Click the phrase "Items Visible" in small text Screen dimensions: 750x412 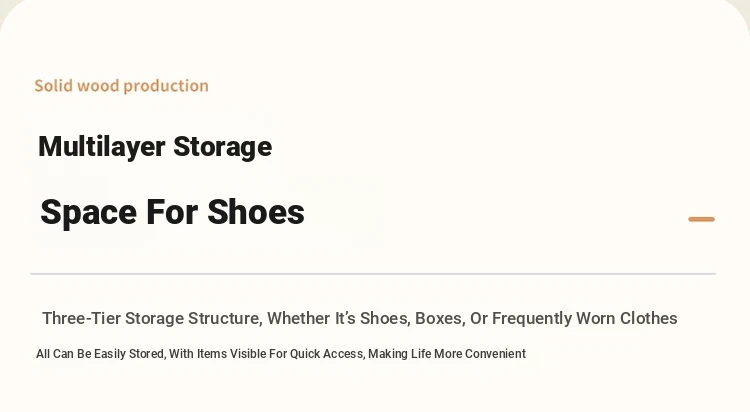232,354
